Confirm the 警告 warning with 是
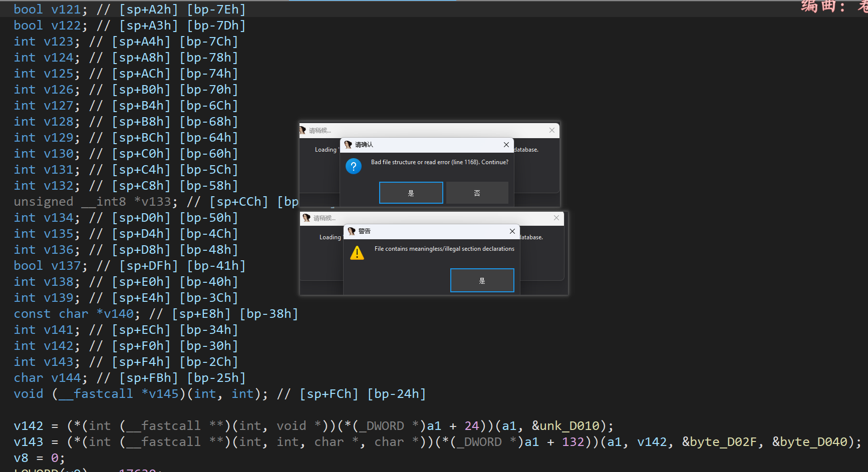 pyautogui.click(x=482, y=280)
